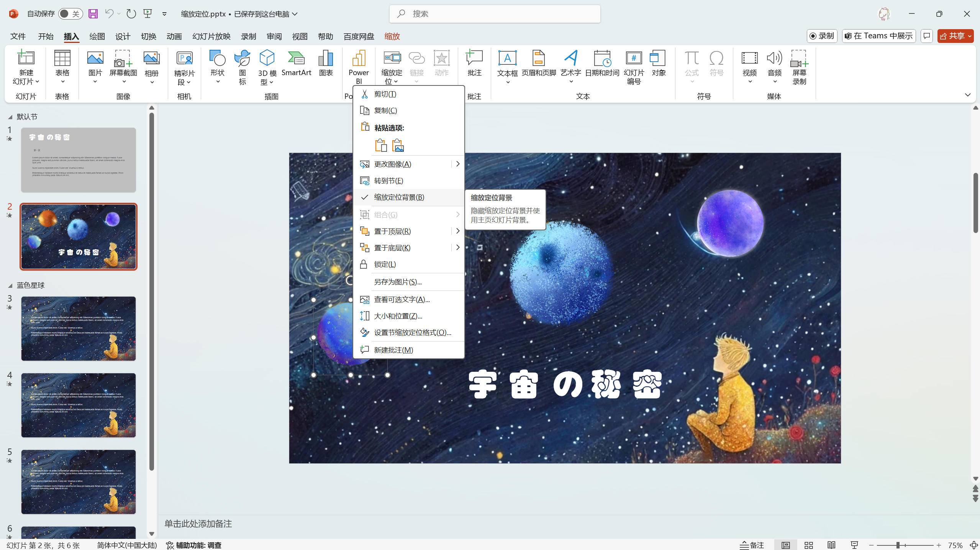
Task: Expand the 置于顶层 submenu
Action: point(457,231)
